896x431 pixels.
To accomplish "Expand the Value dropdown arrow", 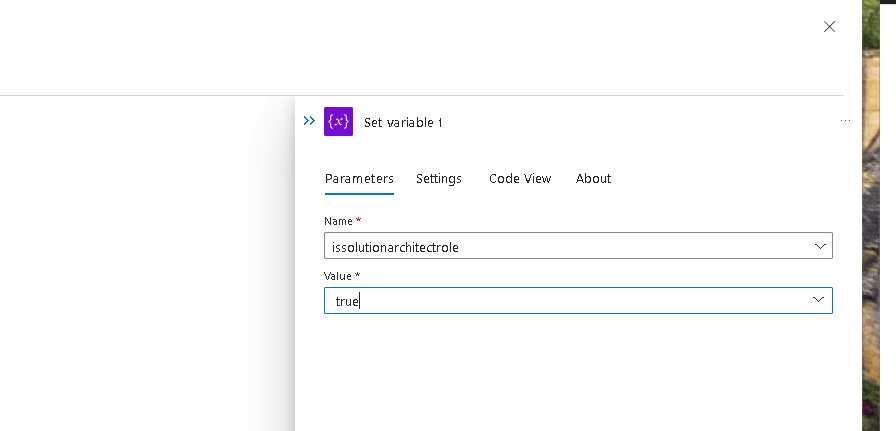I will tap(818, 300).
